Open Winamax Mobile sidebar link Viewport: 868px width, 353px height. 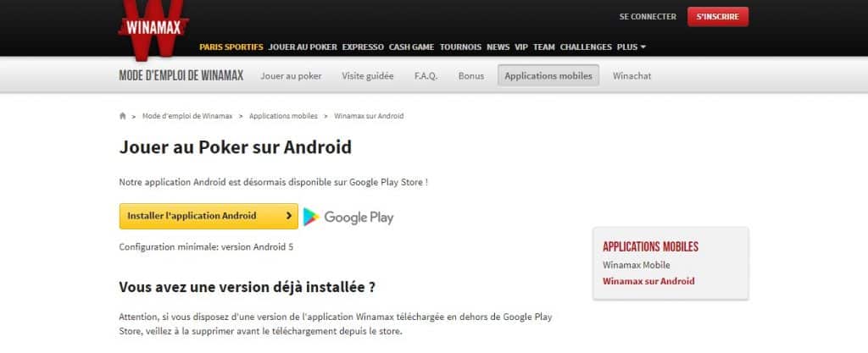tap(636, 265)
